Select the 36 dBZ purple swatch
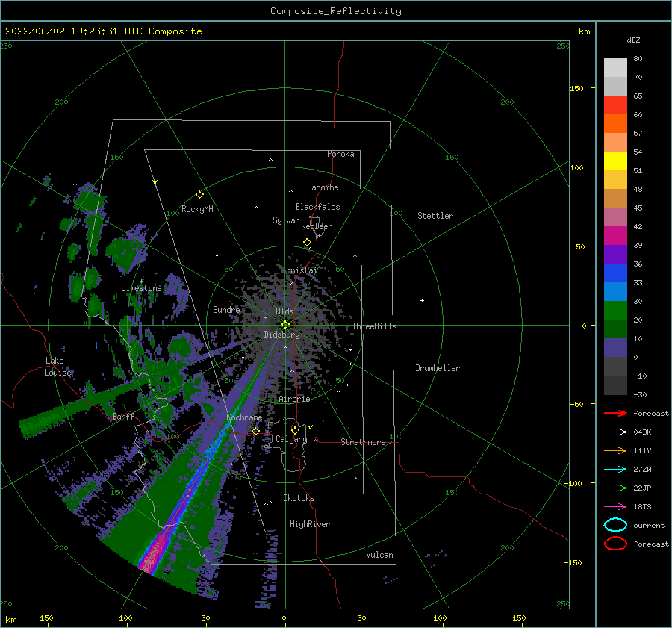672x628 pixels. click(x=615, y=255)
